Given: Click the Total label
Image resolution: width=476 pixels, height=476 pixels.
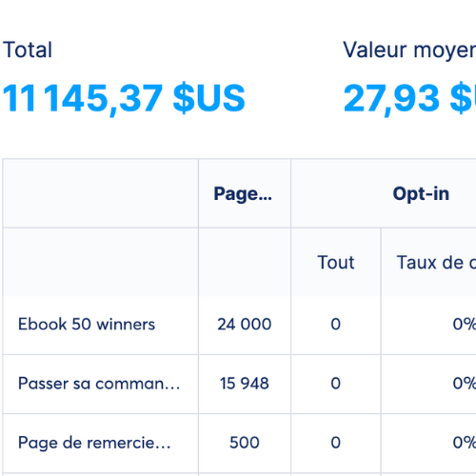Looking at the screenshot, I should pyautogui.click(x=28, y=50).
